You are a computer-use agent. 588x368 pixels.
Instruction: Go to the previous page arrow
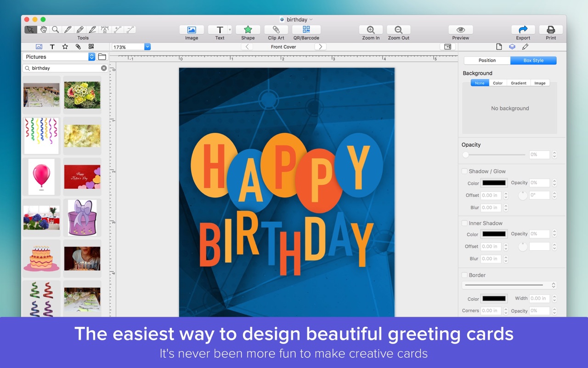coord(247,46)
